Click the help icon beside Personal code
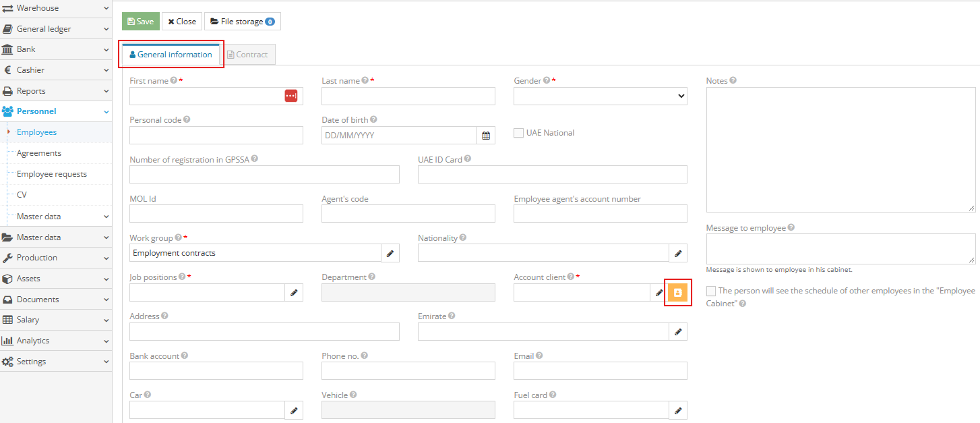Image resolution: width=980 pixels, height=423 pixels. click(x=187, y=119)
